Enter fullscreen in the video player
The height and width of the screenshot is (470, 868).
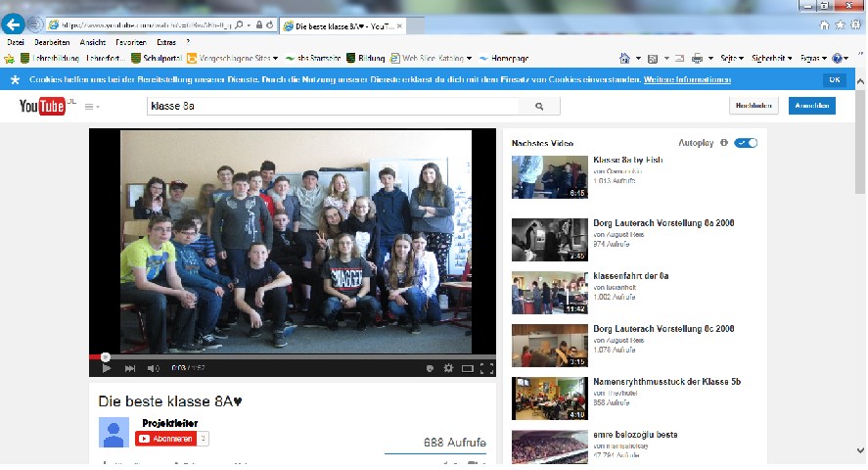(487, 368)
